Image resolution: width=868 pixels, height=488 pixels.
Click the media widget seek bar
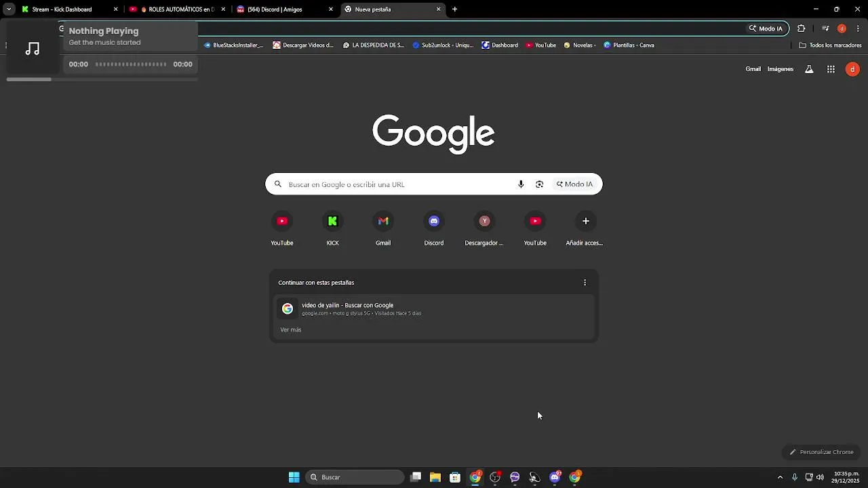click(x=131, y=64)
